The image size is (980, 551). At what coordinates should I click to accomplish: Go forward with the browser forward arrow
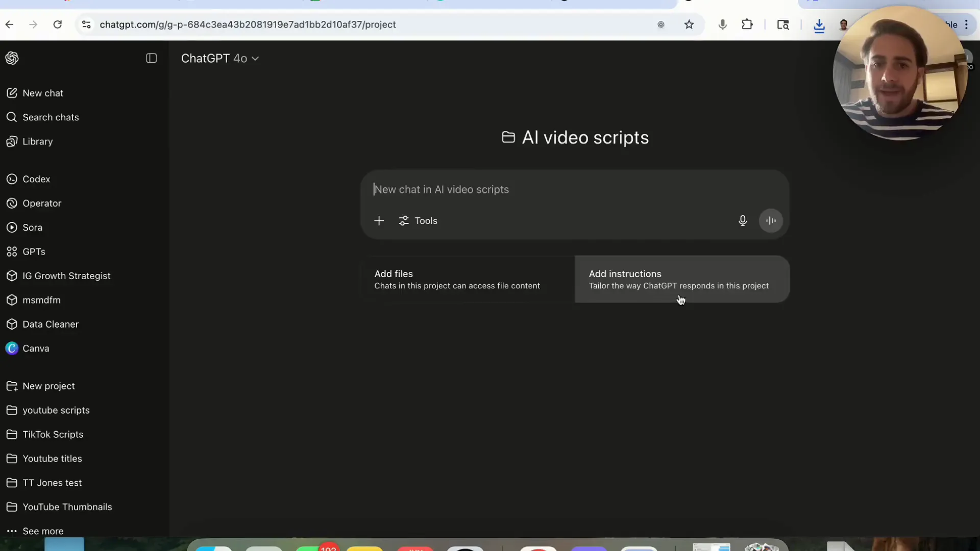33,24
